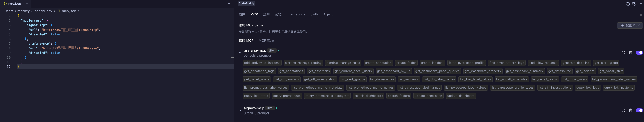
Task: Click the find_error_pattern_logs tool tag
Action: (x=507, y=63)
